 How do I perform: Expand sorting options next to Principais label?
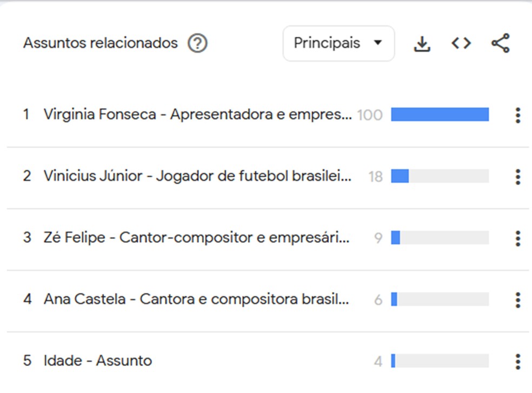(378, 43)
